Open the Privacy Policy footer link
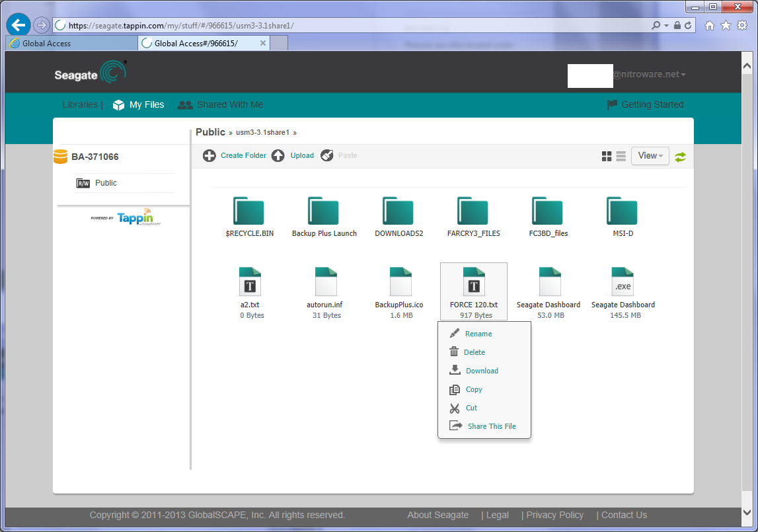Image resolution: width=758 pixels, height=532 pixels. (555, 515)
